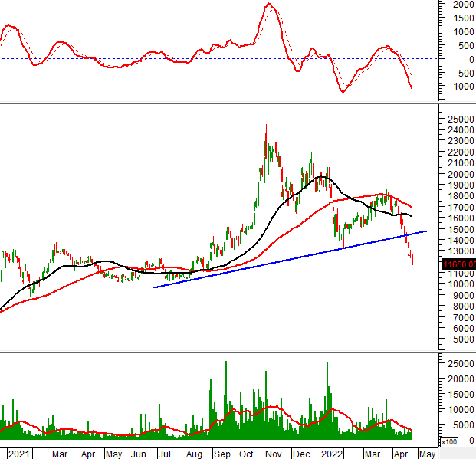The width and height of the screenshot is (476, 459).
Task: Click the 20000 volume axis label
Action: [461, 379]
